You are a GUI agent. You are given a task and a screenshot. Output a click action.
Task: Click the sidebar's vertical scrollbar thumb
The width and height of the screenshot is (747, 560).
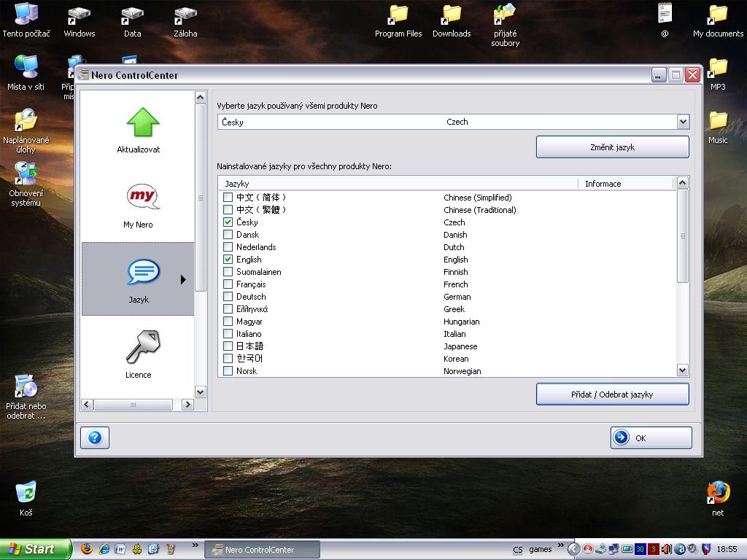(201, 198)
